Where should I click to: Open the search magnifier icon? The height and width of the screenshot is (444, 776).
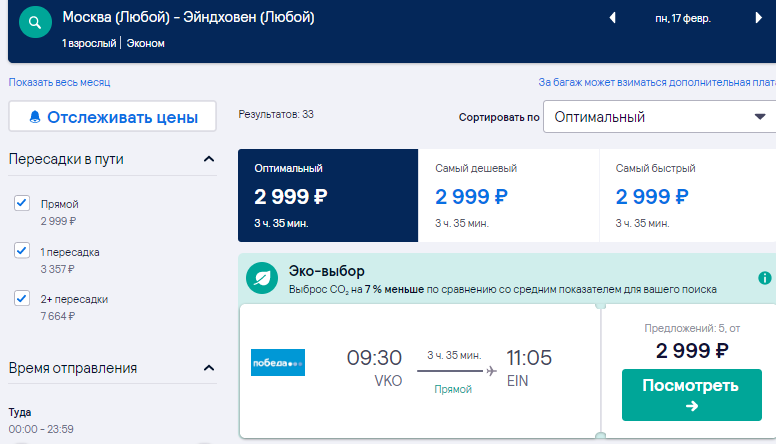35,22
